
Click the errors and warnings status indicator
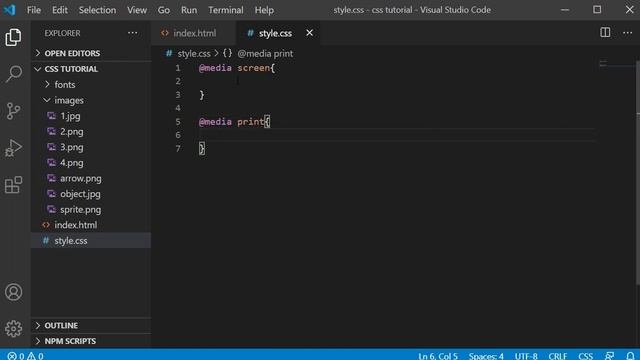pos(25,356)
